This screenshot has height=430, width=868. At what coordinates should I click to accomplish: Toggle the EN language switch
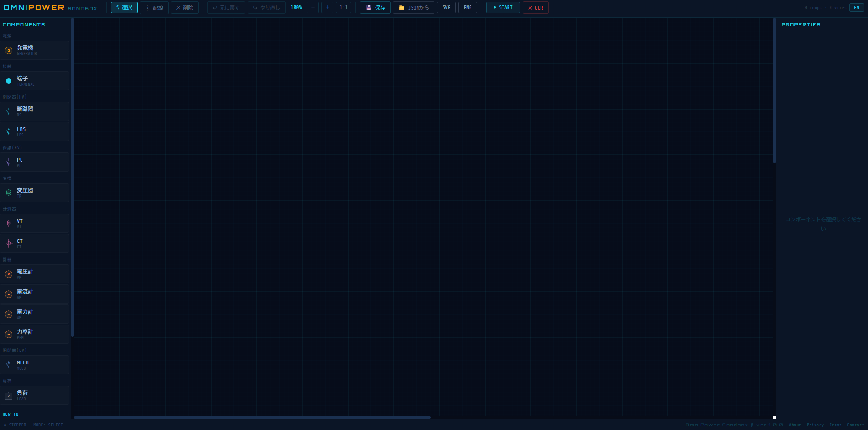[x=857, y=8]
